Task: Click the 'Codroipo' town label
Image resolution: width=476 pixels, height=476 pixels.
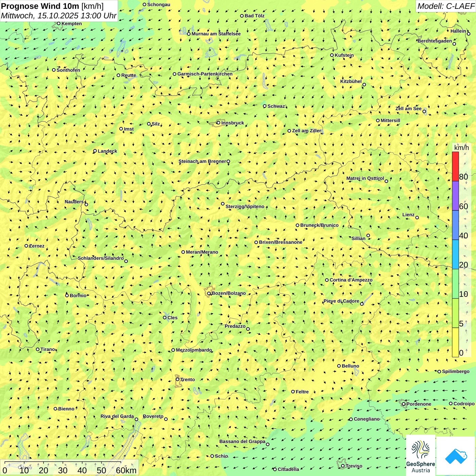Action: coord(464,404)
